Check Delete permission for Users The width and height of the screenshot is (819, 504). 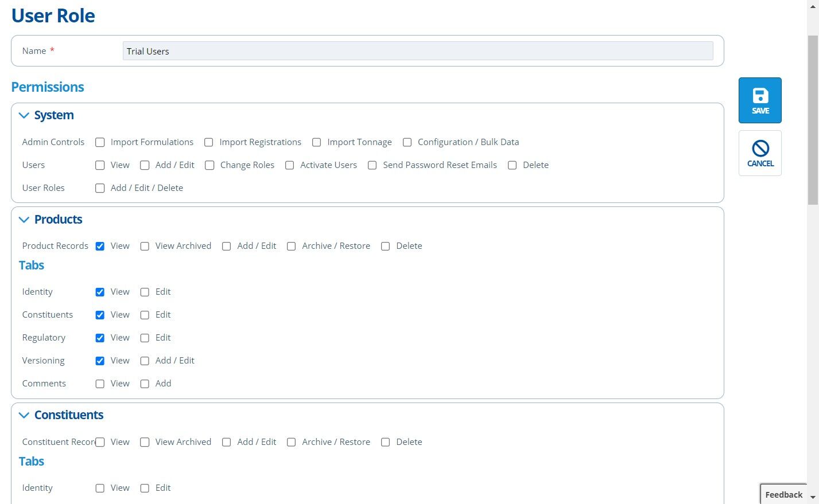(513, 165)
